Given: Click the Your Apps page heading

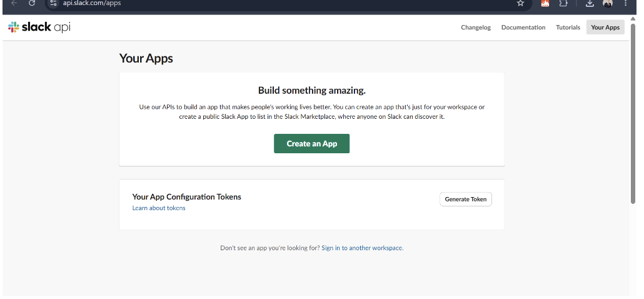Looking at the screenshot, I should (146, 58).
